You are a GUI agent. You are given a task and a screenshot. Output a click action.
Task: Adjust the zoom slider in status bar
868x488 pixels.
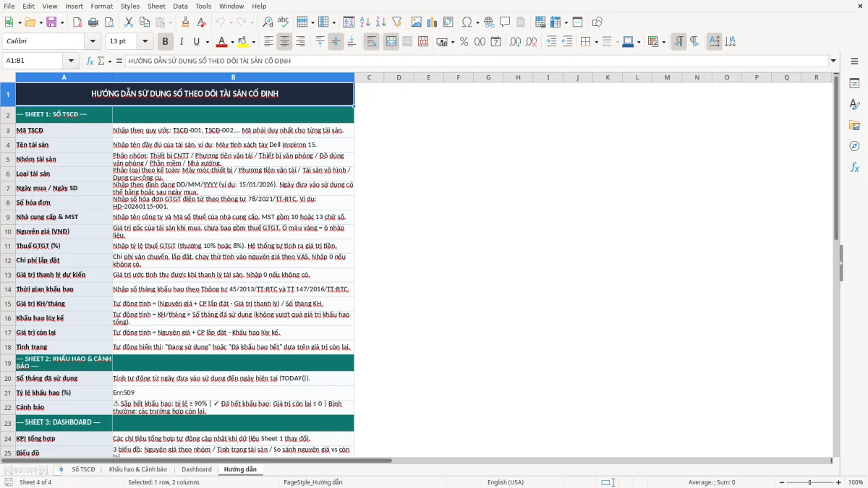[x=809, y=482]
